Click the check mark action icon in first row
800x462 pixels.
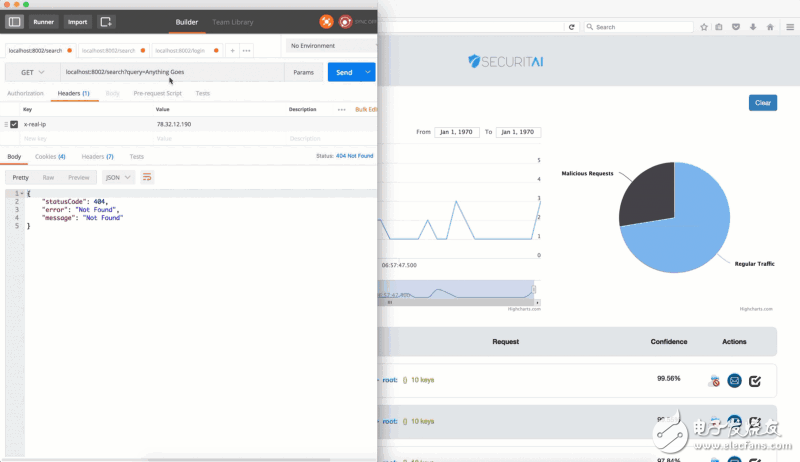tap(755, 380)
